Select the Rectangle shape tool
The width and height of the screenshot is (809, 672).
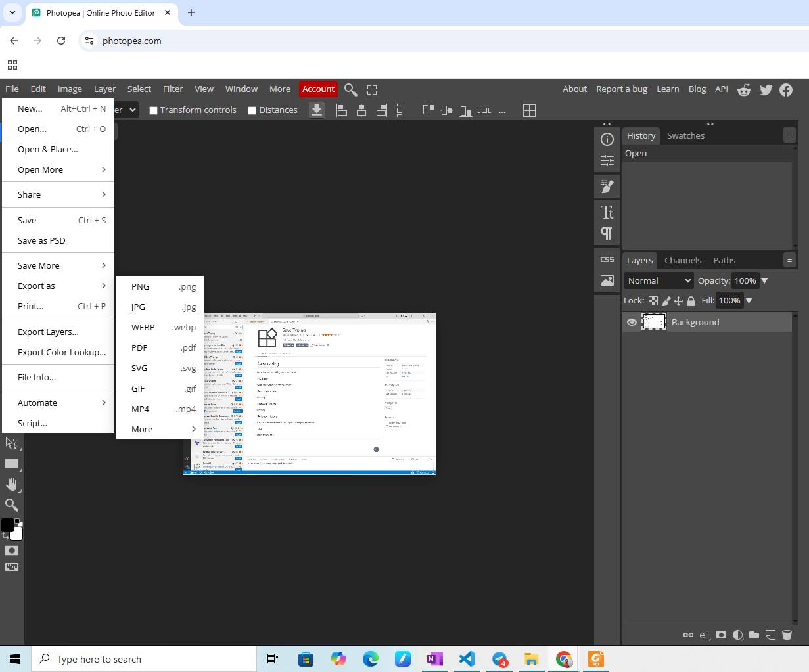pyautogui.click(x=12, y=464)
